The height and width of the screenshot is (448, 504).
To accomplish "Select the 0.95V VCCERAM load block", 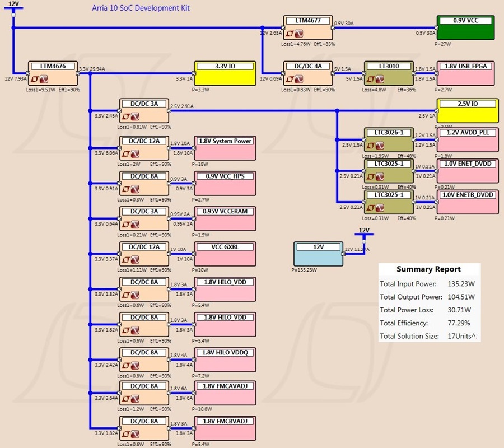I will [225, 218].
